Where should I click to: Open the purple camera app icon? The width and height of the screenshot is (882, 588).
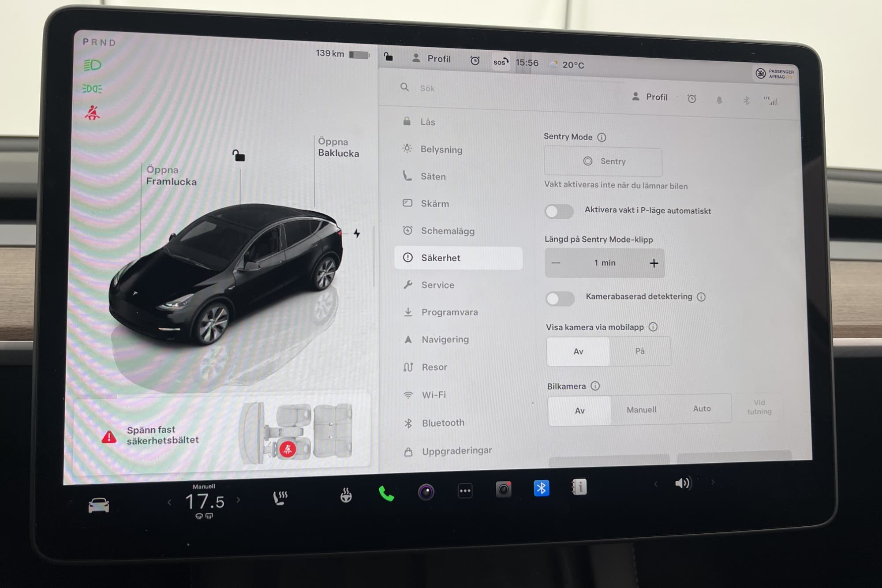pyautogui.click(x=426, y=491)
